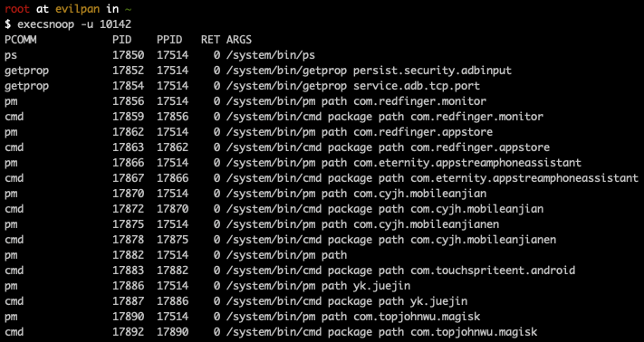Click '/system/bin/ps' argument text

click(x=270, y=55)
